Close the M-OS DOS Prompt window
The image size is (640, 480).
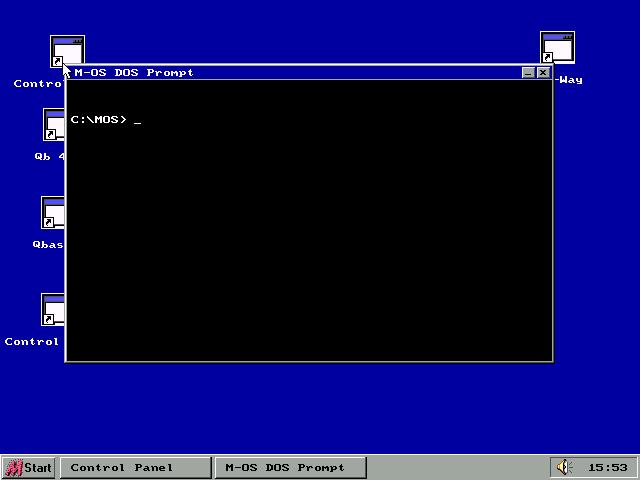click(543, 72)
